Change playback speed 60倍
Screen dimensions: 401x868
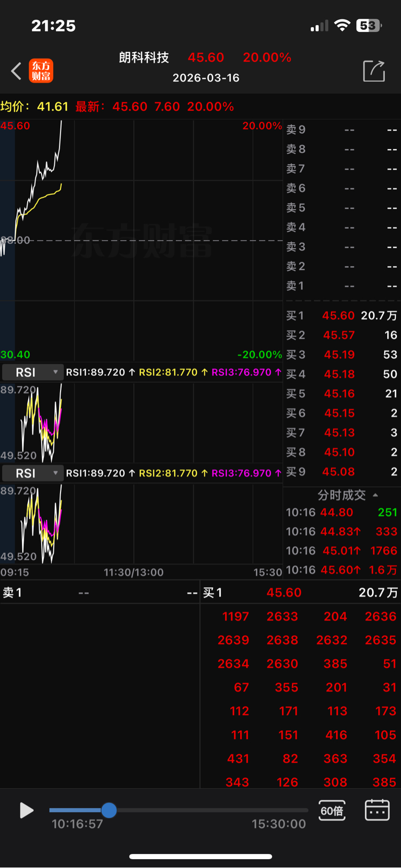(x=332, y=811)
